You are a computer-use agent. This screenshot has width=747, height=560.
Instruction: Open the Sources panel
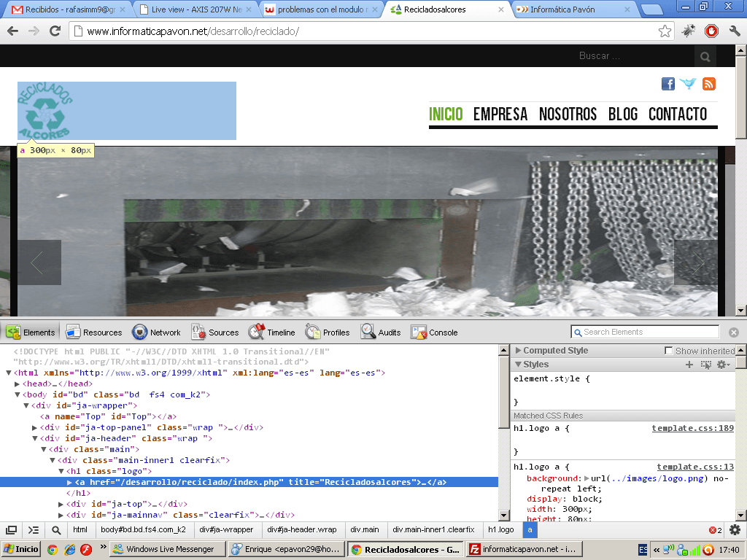click(x=215, y=332)
